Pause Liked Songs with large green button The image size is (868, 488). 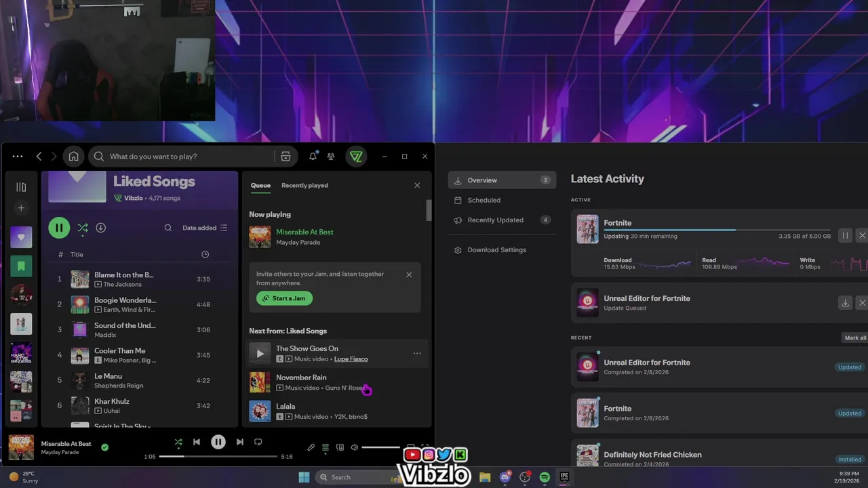pyautogui.click(x=59, y=228)
